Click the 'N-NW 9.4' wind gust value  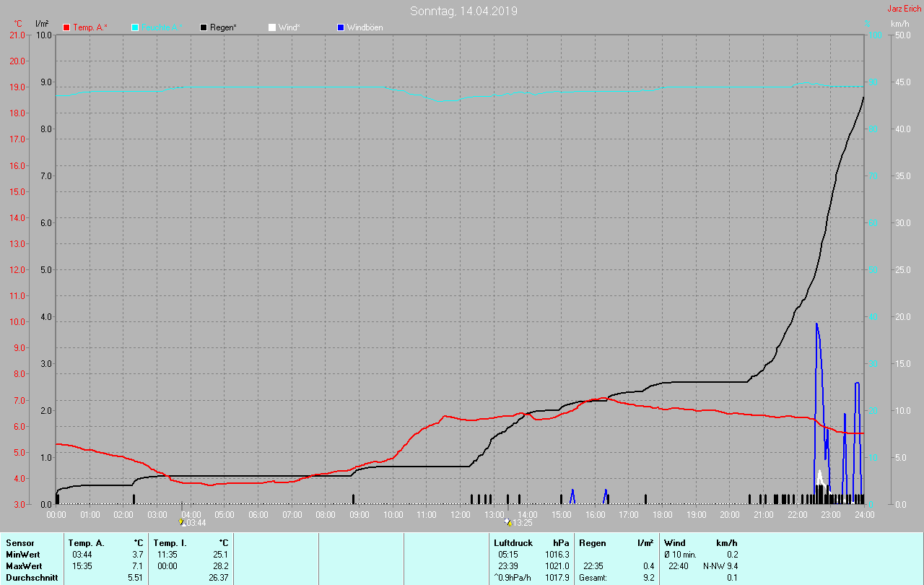click(x=720, y=566)
